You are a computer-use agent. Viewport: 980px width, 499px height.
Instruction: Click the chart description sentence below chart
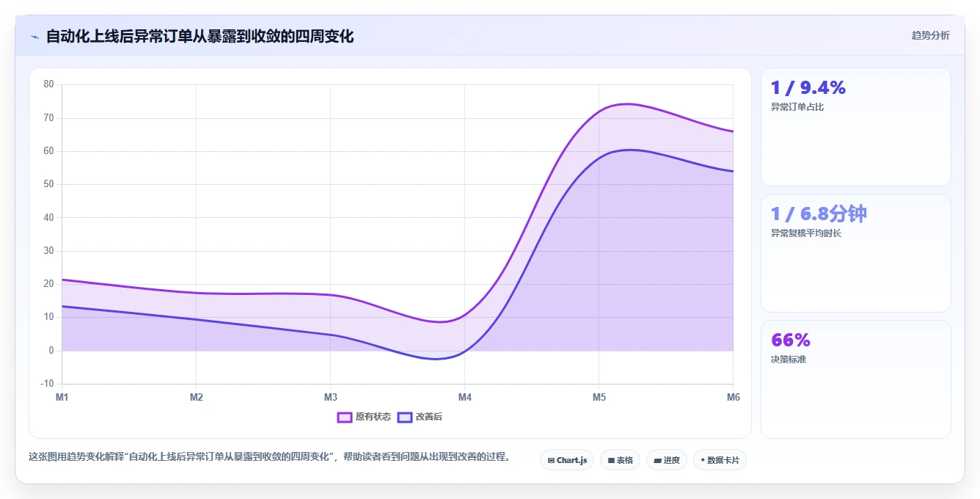270,456
